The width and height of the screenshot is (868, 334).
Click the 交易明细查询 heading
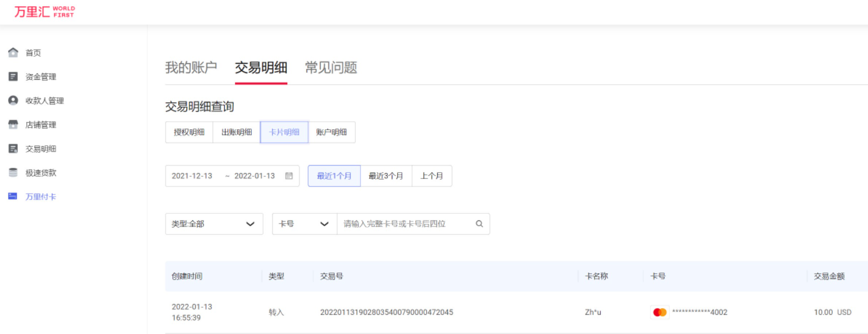[x=200, y=107]
